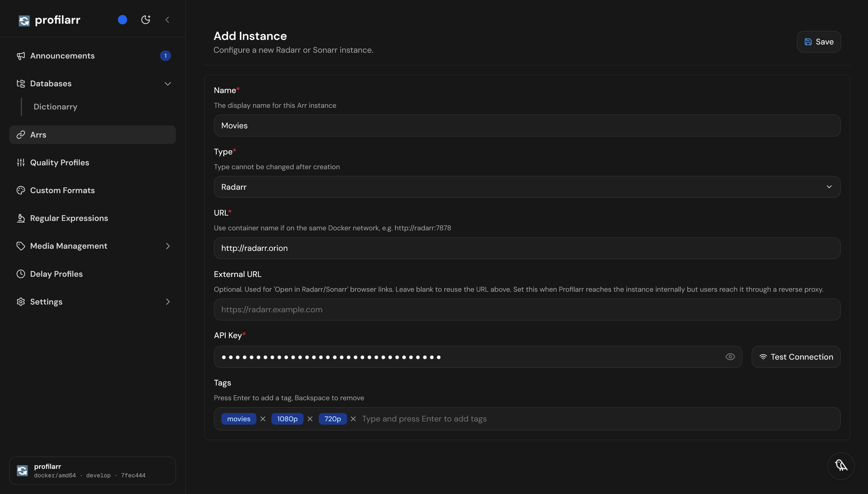Image resolution: width=868 pixels, height=494 pixels.
Task: Go to Custom Formats page
Action: [93, 190]
